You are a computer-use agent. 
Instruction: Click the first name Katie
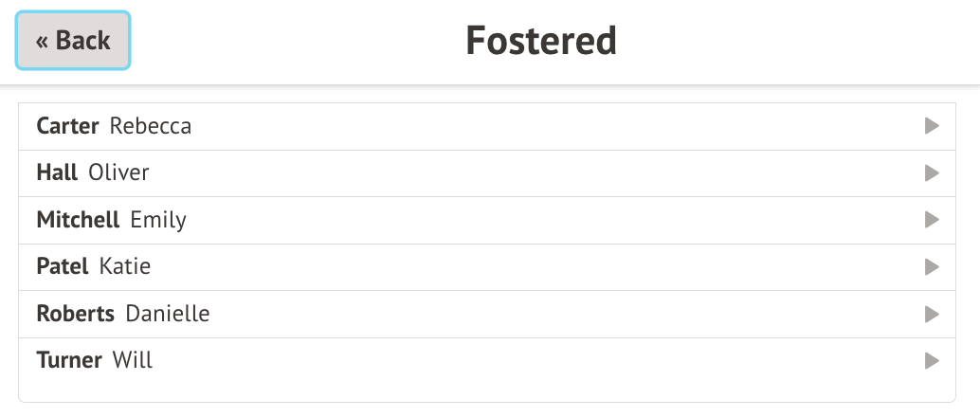point(125,267)
